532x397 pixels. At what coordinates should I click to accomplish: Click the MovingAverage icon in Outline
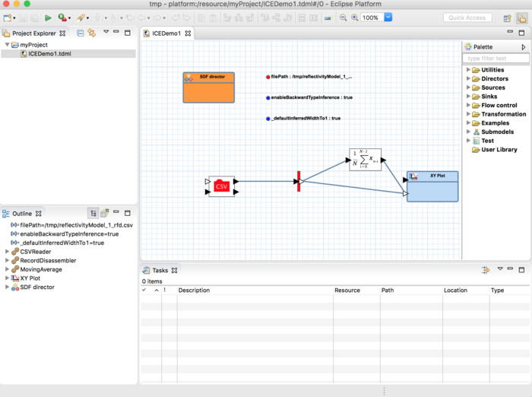(15, 269)
